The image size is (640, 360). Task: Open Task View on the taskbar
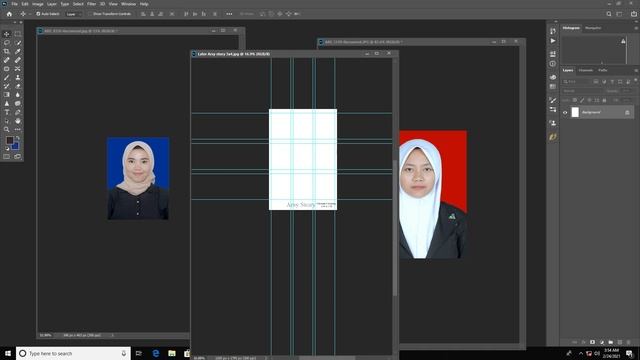click(139, 353)
